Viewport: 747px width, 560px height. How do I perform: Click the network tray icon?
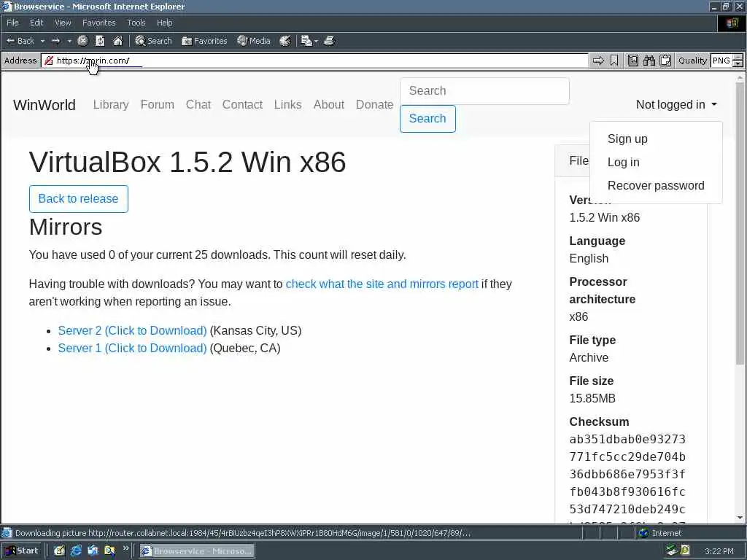671,551
